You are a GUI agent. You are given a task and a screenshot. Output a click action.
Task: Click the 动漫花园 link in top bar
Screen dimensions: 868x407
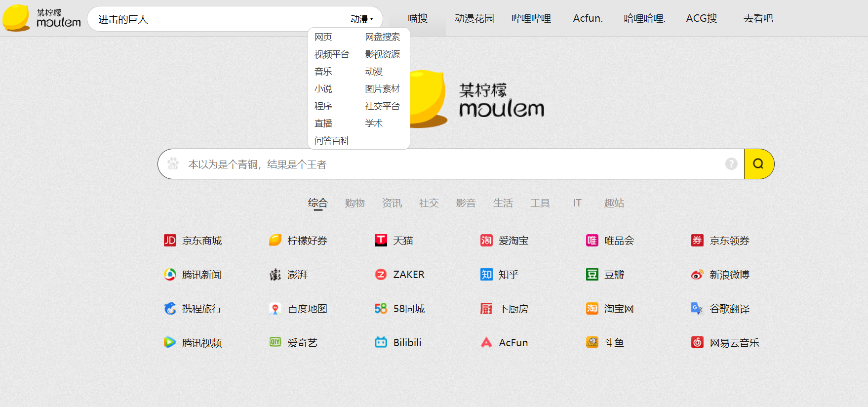tap(474, 19)
